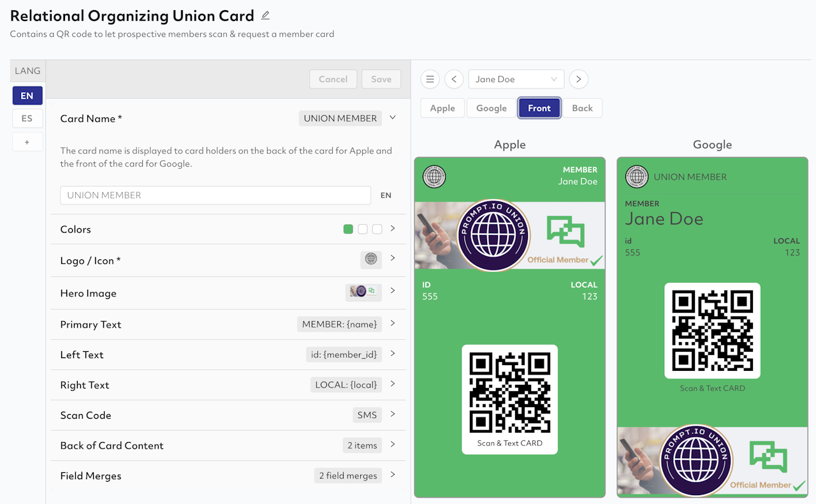Screen dimensions: 816x504
Task: Click the Cancel button
Action: pos(333,79)
